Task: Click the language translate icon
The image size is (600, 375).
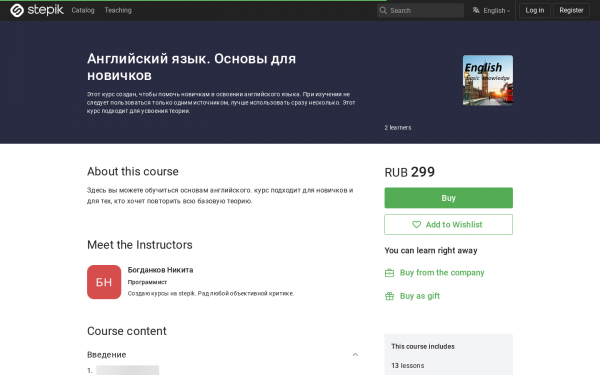Action: (x=476, y=10)
